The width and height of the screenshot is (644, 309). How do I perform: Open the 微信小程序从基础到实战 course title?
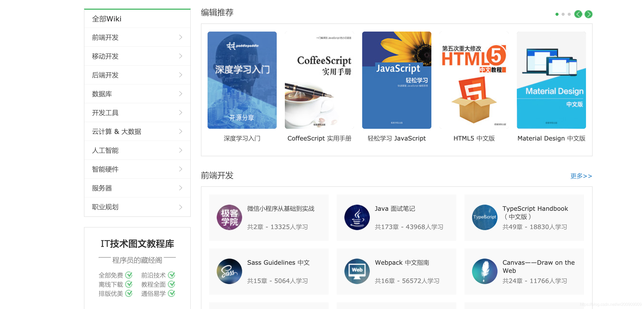click(281, 209)
